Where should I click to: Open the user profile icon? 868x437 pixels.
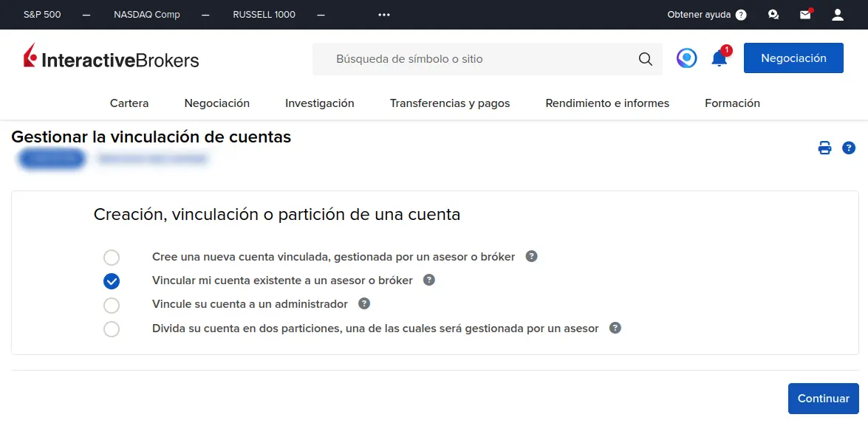(x=837, y=15)
